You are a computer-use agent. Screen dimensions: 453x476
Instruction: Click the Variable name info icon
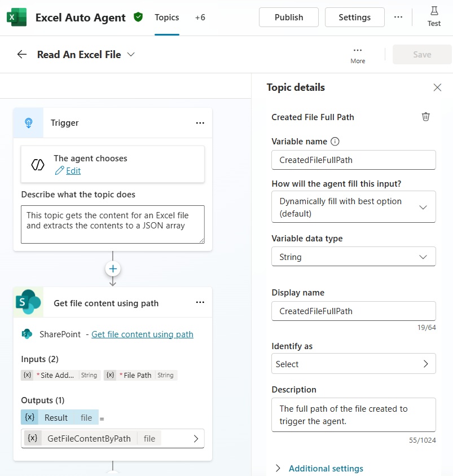pos(335,142)
